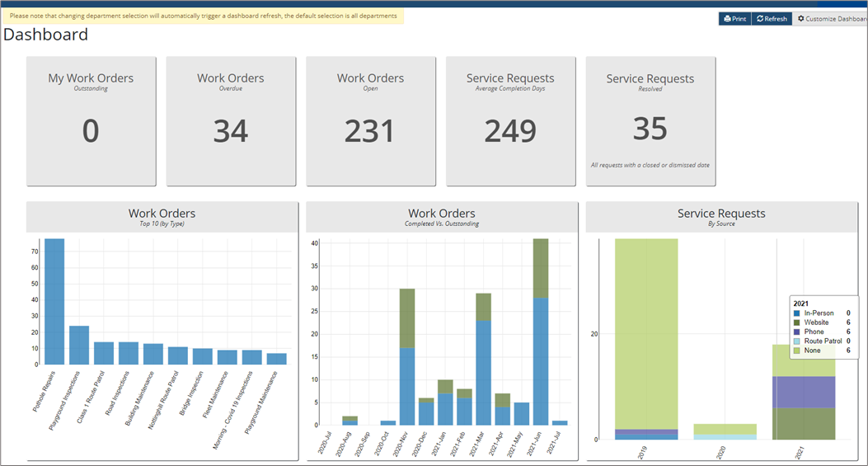The height and width of the screenshot is (466, 868).
Task: Click the Website green legend swatch
Action: point(796,322)
